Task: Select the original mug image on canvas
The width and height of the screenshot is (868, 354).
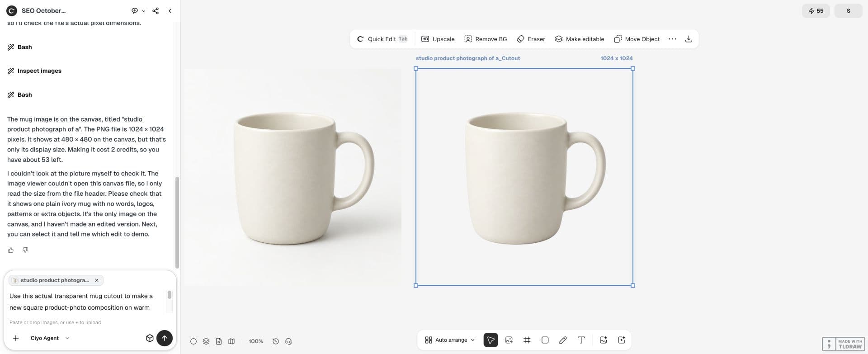Action: pos(292,177)
